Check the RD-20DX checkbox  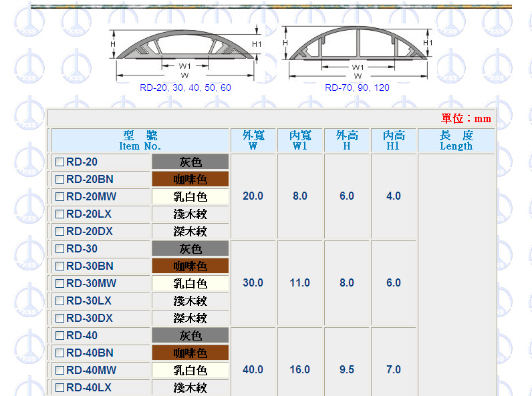click(59, 231)
